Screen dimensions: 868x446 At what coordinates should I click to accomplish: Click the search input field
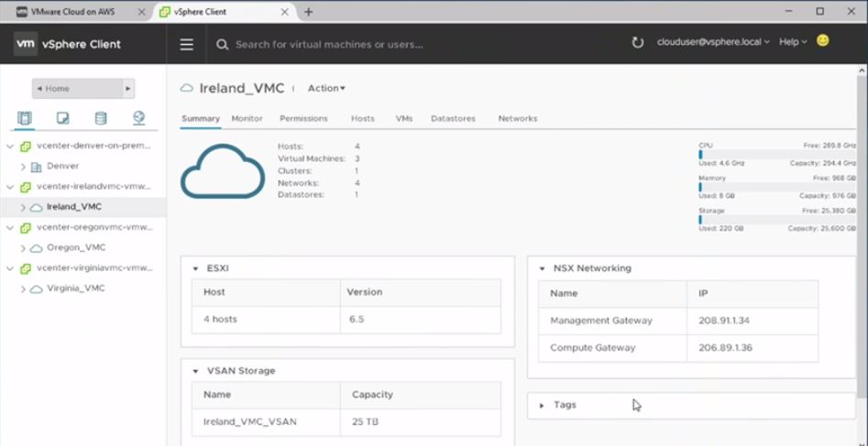coord(329,45)
